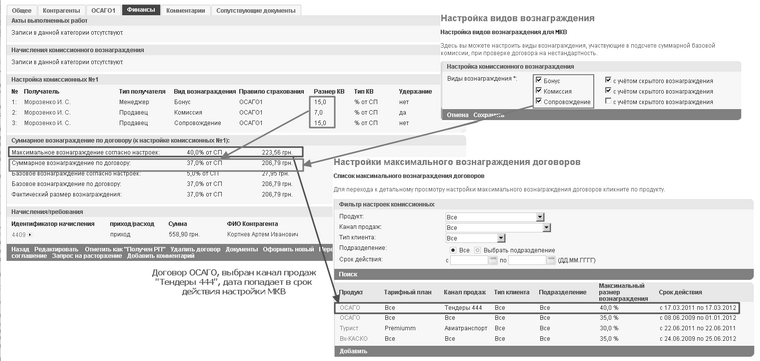Viewport: 760px width, 361px height.
Task: Click the start date input field
Action: [x=470, y=261]
